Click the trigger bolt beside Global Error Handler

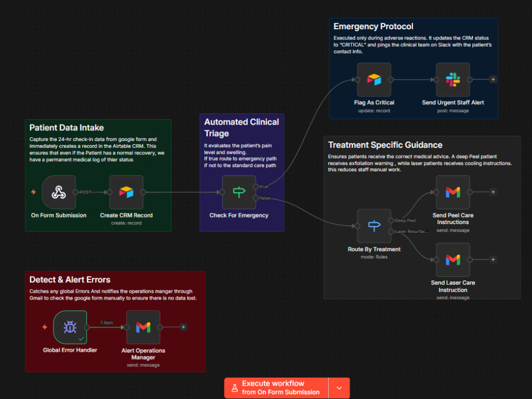pyautogui.click(x=45, y=327)
